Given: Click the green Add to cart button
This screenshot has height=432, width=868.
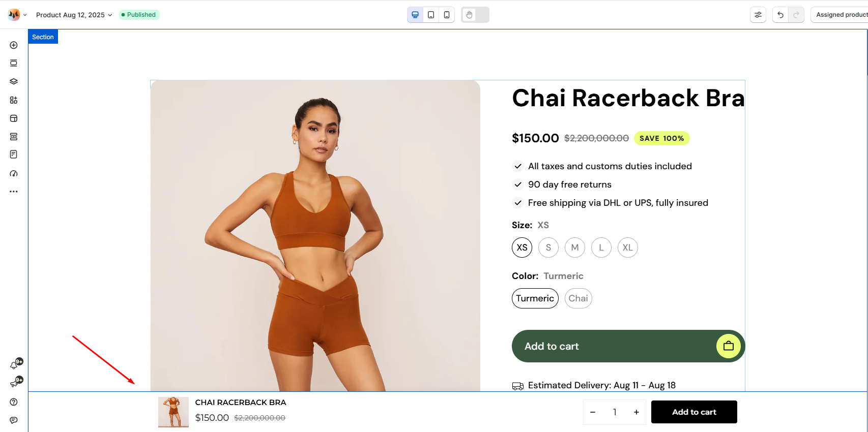Looking at the screenshot, I should pos(628,346).
